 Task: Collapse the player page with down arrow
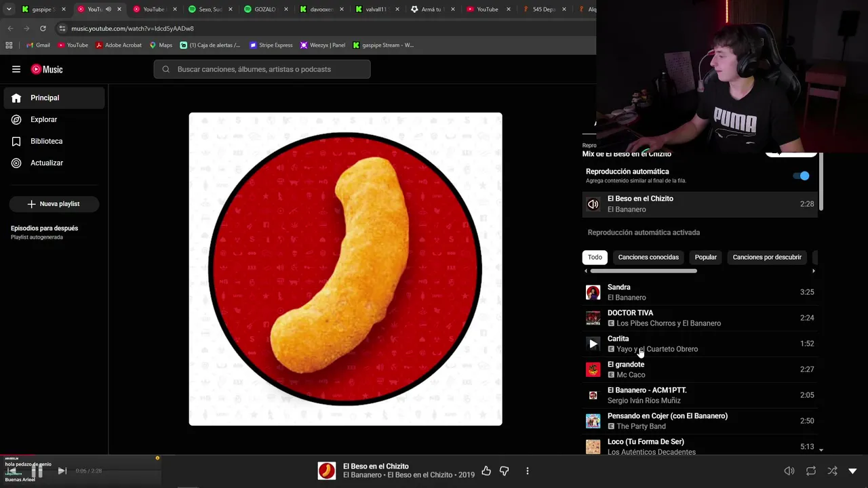853,471
